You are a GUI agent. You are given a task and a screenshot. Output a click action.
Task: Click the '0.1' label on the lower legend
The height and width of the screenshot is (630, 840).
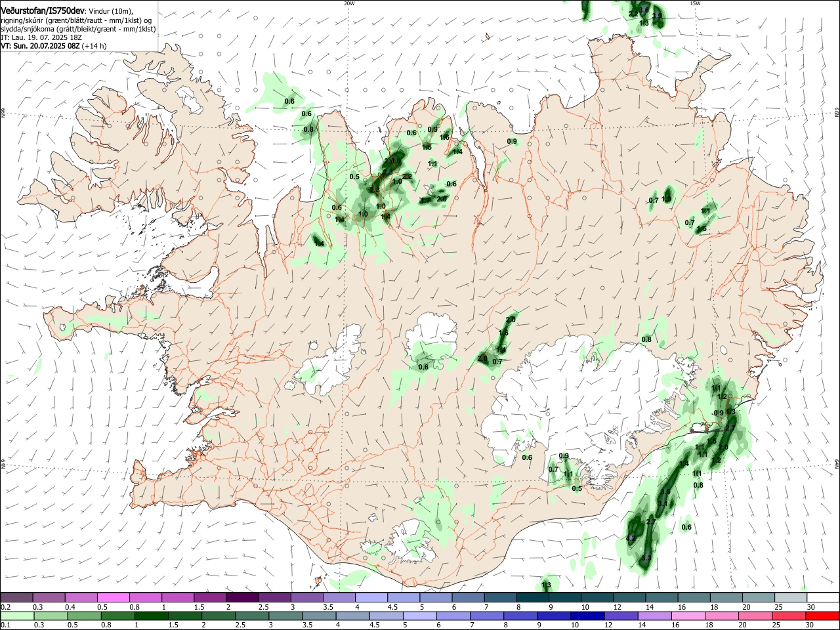[5, 625]
